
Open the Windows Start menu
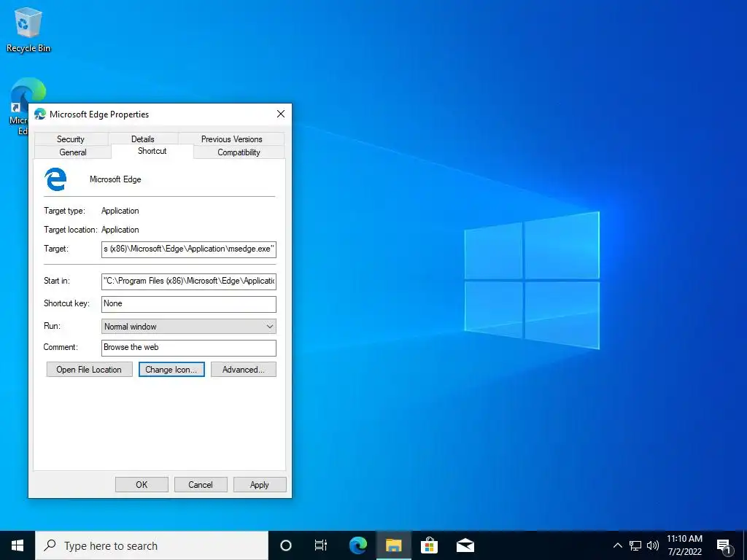pyautogui.click(x=18, y=545)
